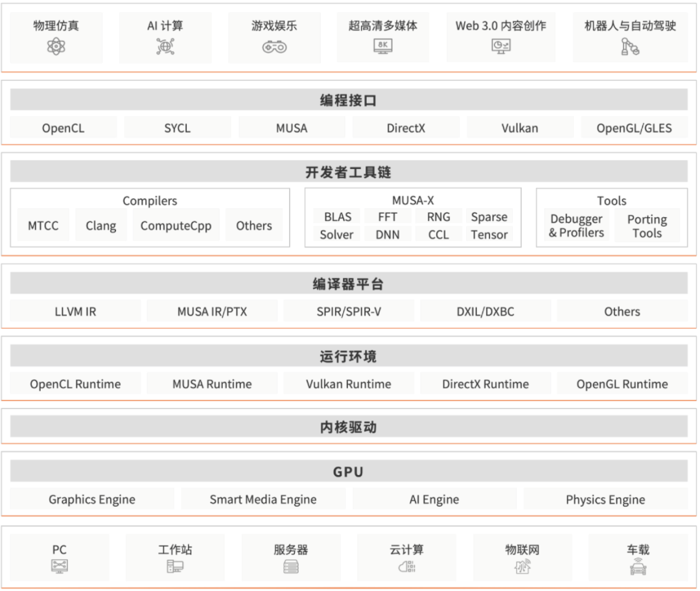
Task: Click the 服务器 label
Action: point(291,549)
